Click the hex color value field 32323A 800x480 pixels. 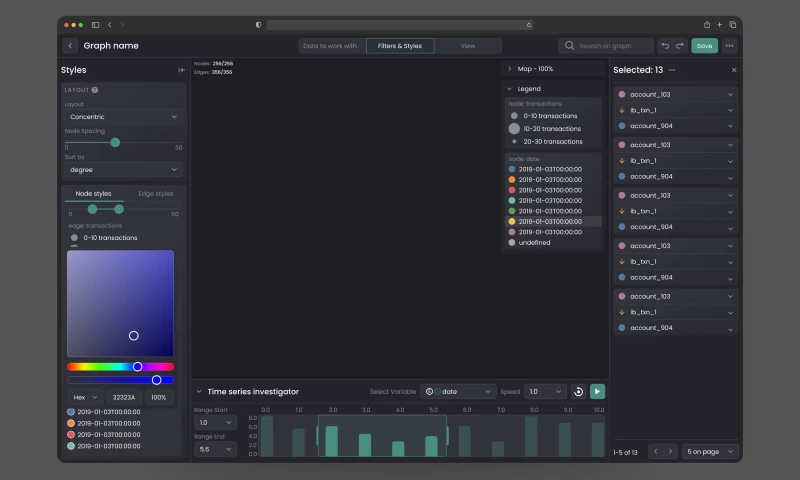click(x=123, y=397)
